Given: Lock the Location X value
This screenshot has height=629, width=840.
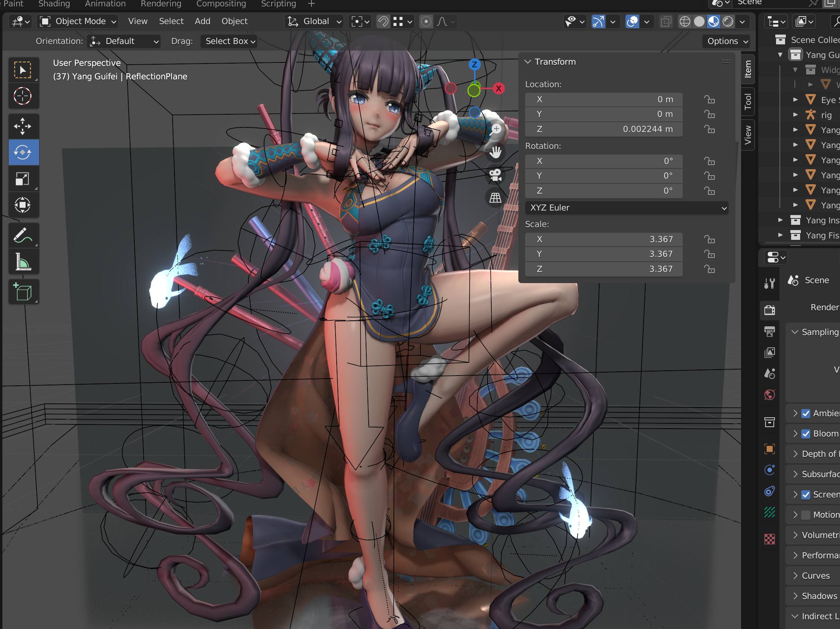Looking at the screenshot, I should coord(709,100).
